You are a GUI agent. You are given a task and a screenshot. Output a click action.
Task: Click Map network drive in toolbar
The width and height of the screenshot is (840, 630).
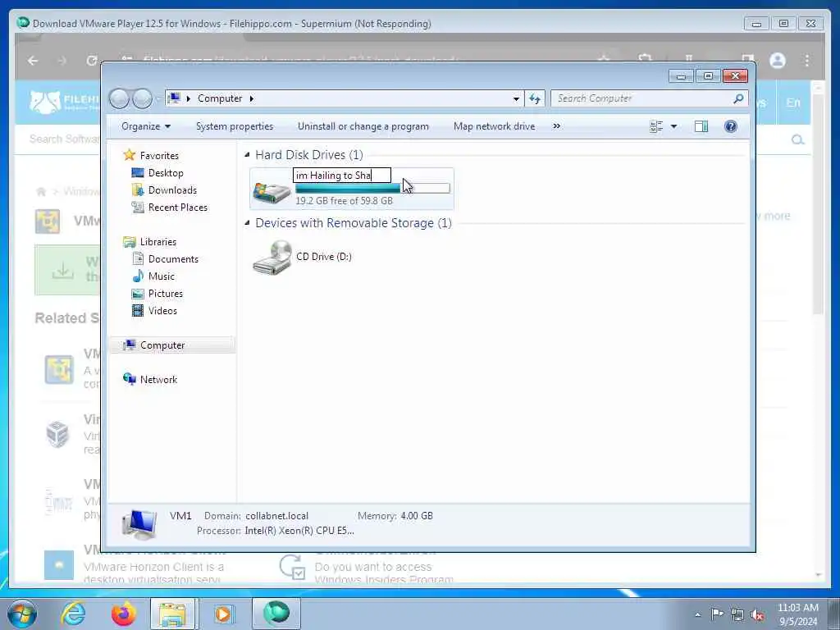pos(494,126)
